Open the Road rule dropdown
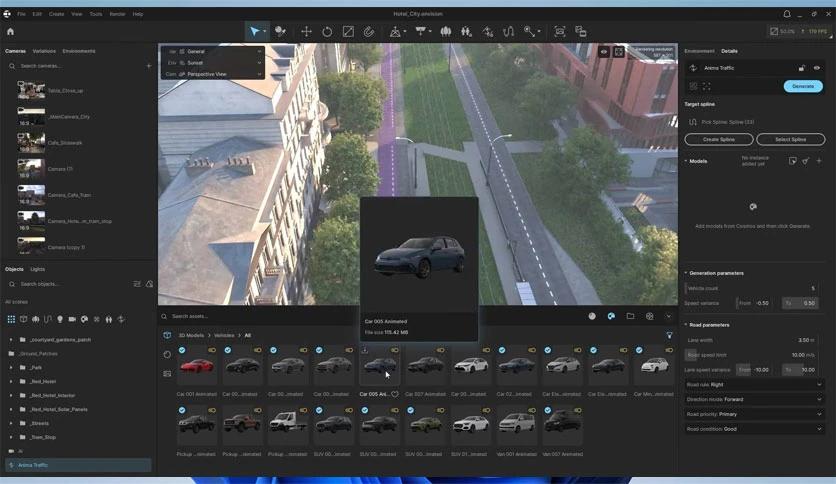 tap(754, 384)
